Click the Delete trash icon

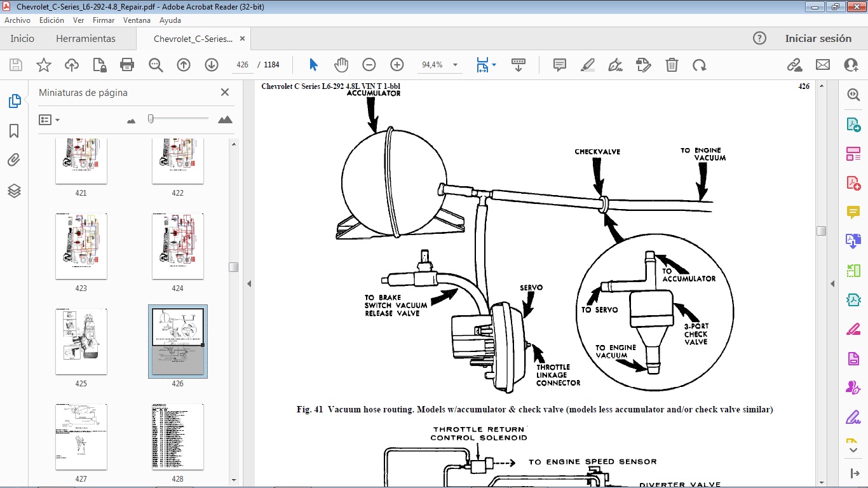(x=672, y=65)
